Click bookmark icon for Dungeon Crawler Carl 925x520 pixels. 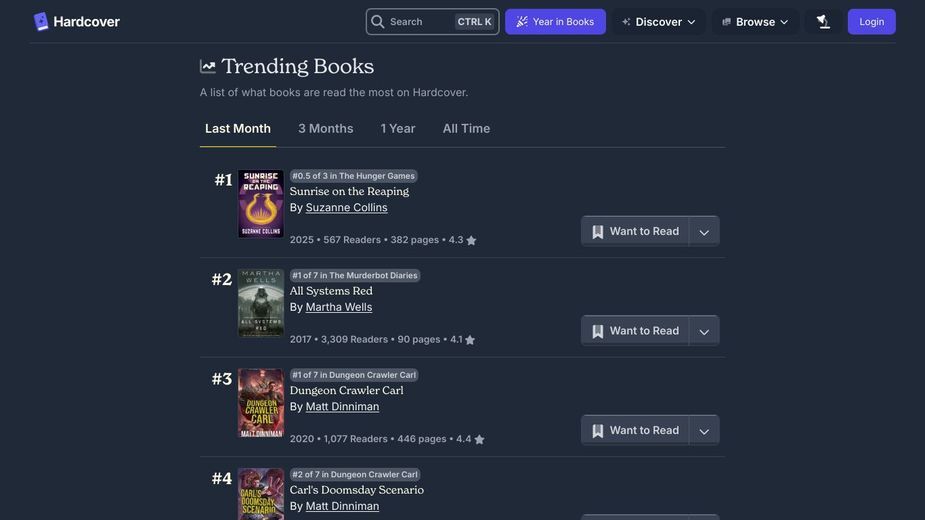pyautogui.click(x=598, y=431)
